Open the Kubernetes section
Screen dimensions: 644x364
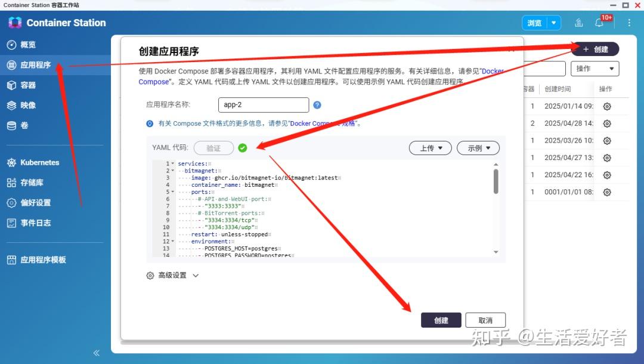33,162
